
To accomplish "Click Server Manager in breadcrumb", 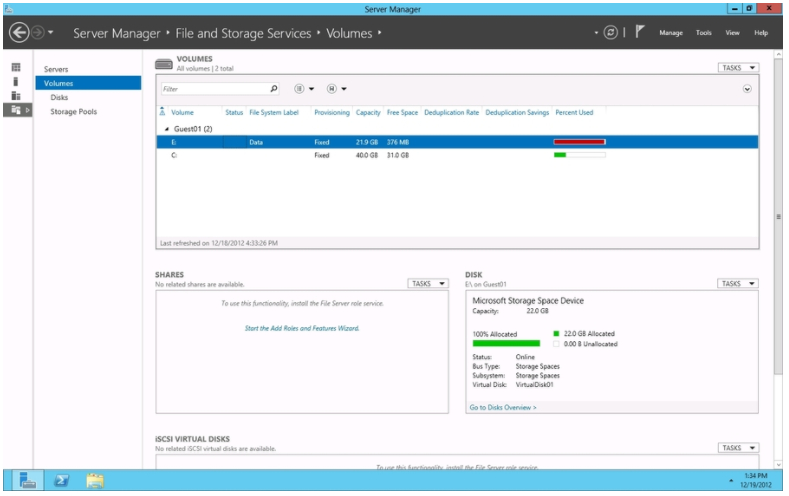I will point(116,33).
